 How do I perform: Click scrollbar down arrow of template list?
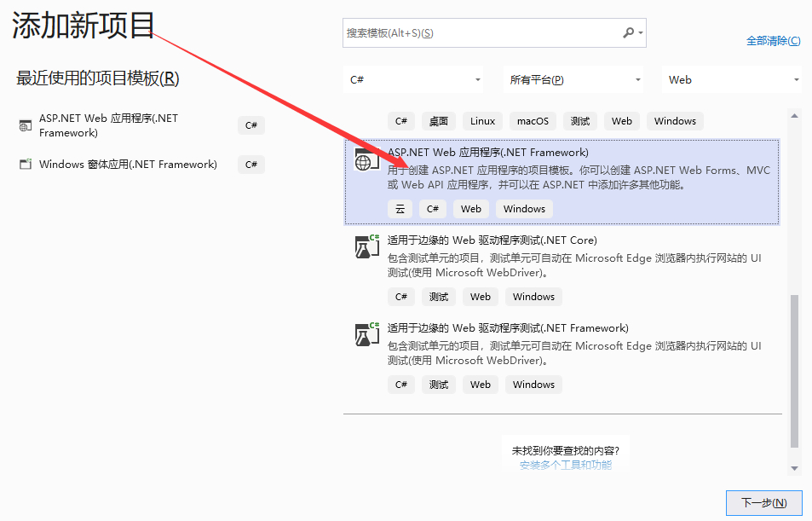794,468
